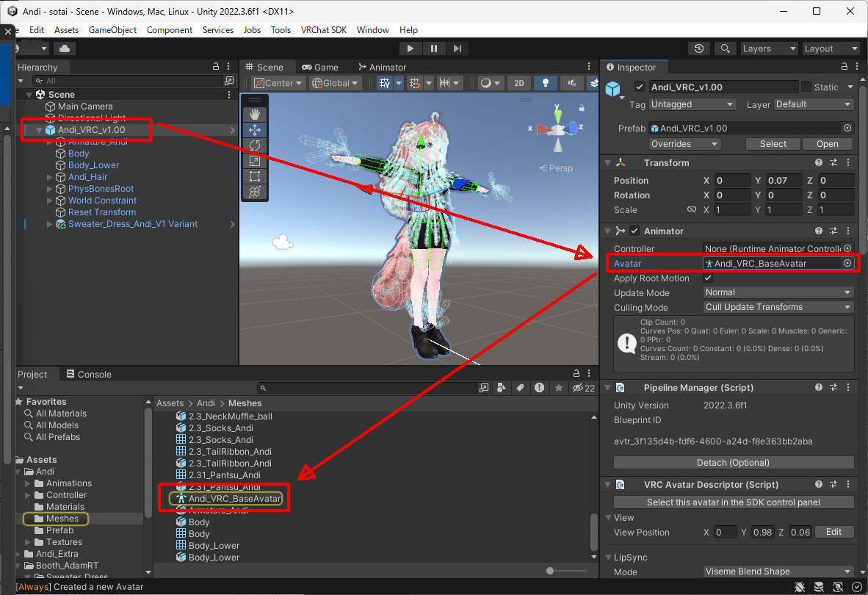Open Undo History icon

pyautogui.click(x=699, y=48)
